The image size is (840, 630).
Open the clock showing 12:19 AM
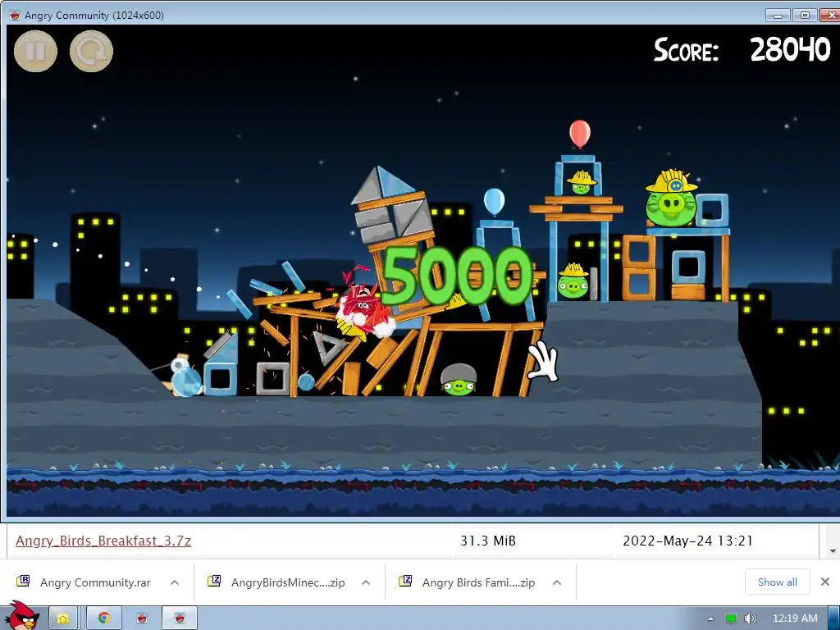point(794,619)
